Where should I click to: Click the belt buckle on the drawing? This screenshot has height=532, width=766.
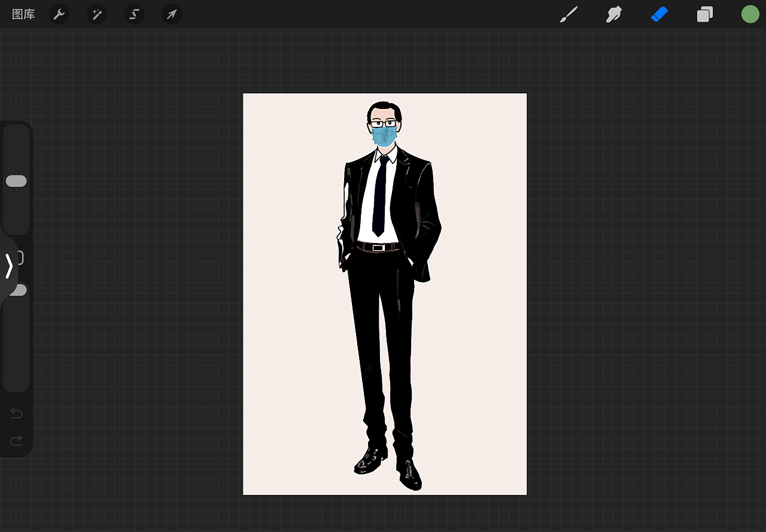[378, 247]
